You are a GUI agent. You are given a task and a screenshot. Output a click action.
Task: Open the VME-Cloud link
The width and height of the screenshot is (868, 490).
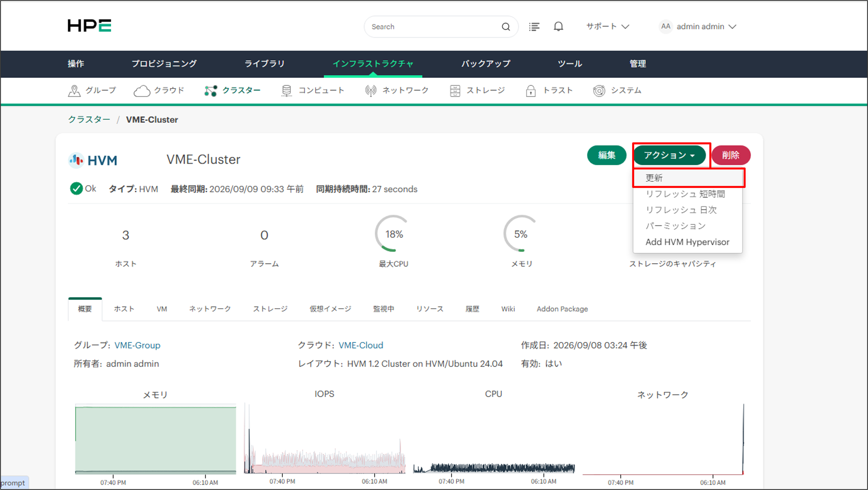(x=361, y=345)
